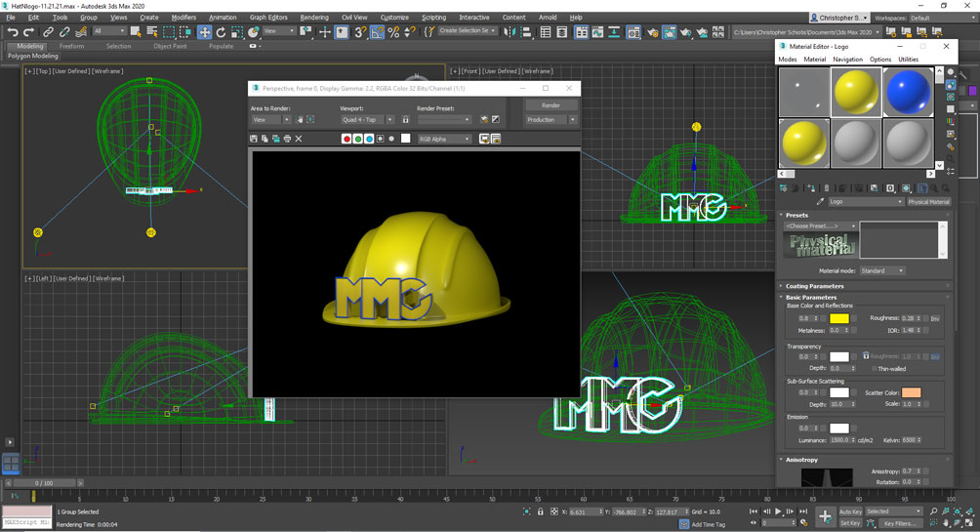Viewport: 980px width, 532px height.
Task: Open the Rendering menu
Action: tap(313, 18)
